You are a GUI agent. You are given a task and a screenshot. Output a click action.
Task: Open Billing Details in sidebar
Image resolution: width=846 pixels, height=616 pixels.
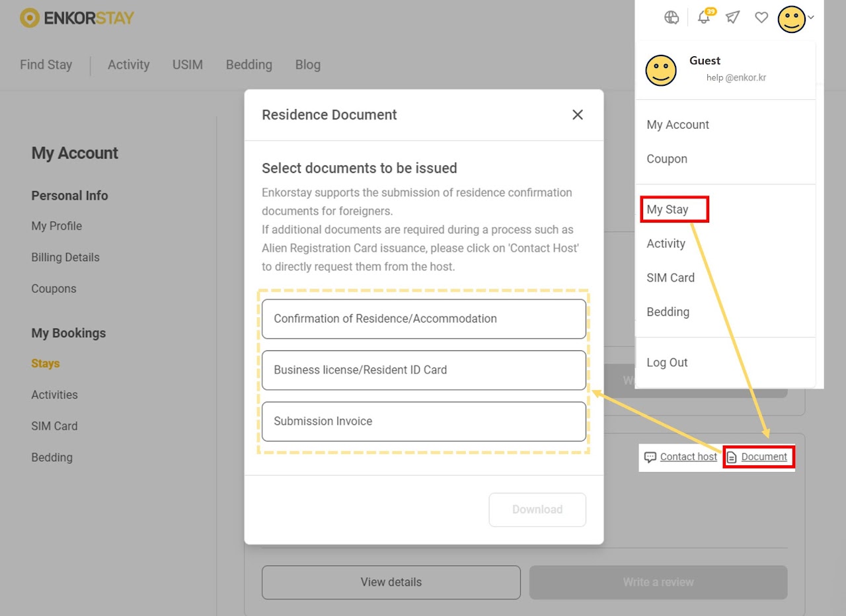tap(65, 258)
